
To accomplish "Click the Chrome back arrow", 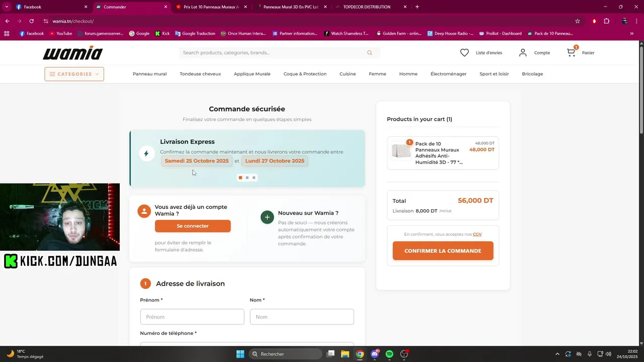I will click(x=7, y=21).
